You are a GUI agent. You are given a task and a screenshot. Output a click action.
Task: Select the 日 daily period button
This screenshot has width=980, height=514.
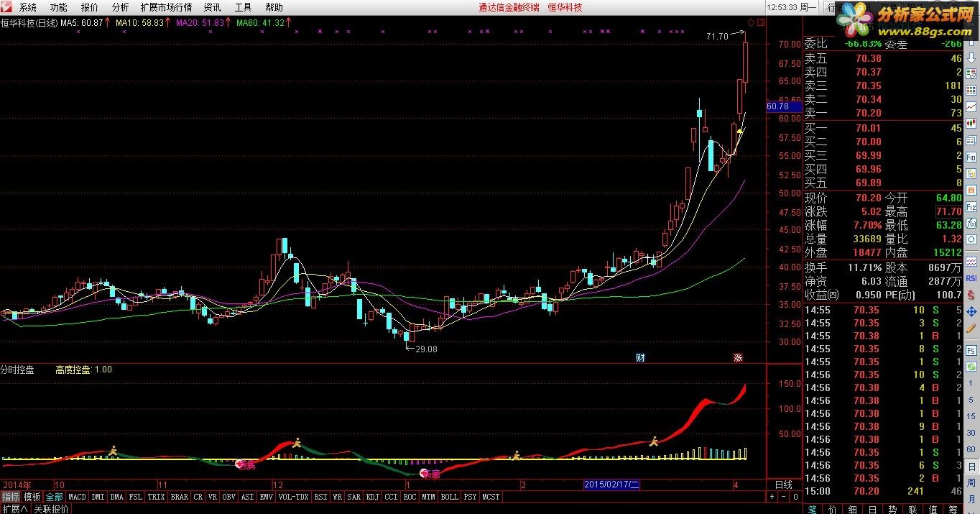[971, 466]
